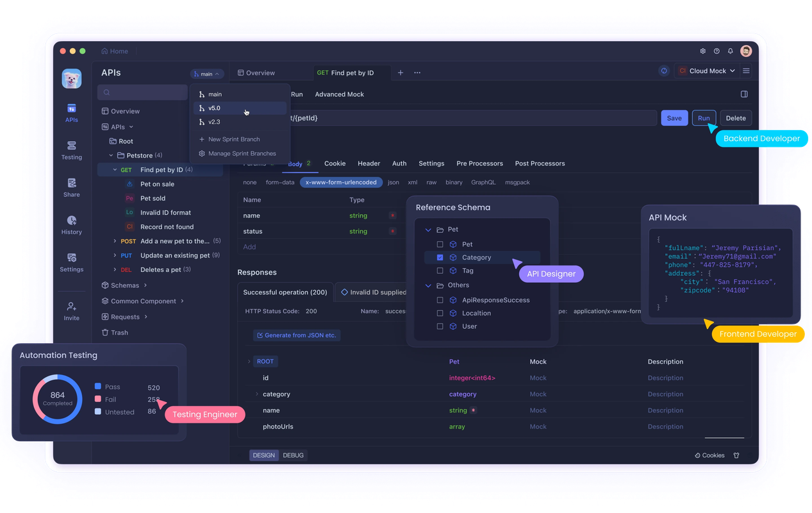
Task: Open the hamburger menu next to Cloud Mock
Action: click(x=746, y=71)
